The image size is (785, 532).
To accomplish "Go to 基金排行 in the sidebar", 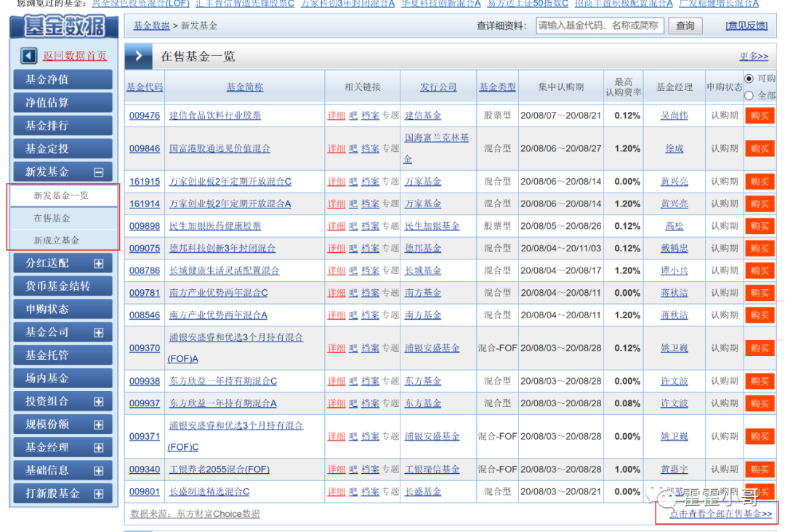I will [63, 126].
